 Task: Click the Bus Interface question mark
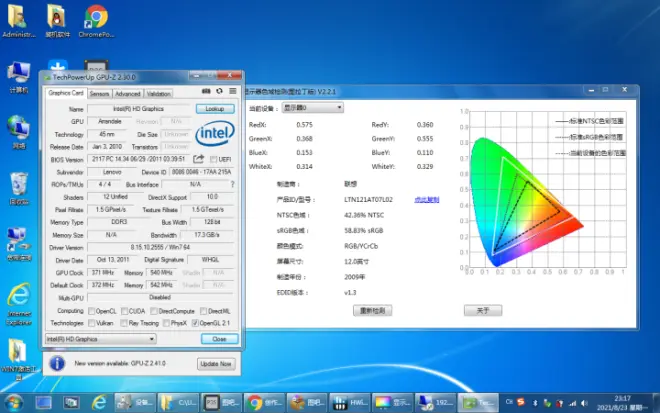tap(232, 184)
